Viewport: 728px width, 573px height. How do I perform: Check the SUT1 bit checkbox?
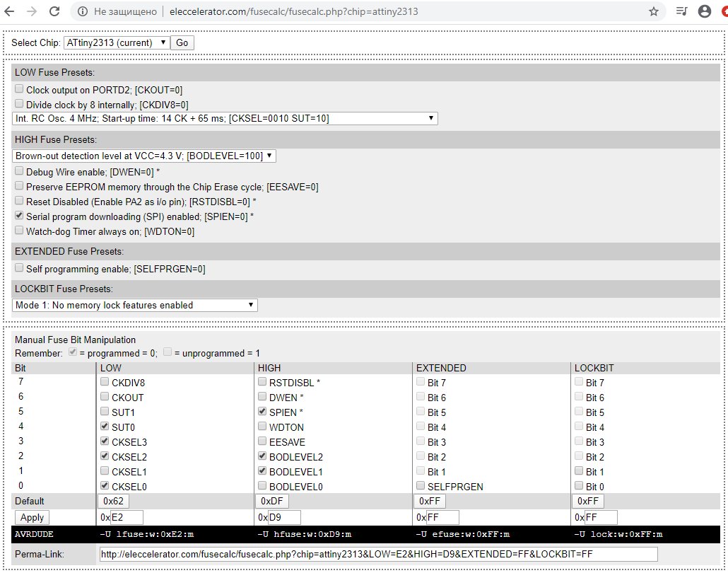[105, 411]
